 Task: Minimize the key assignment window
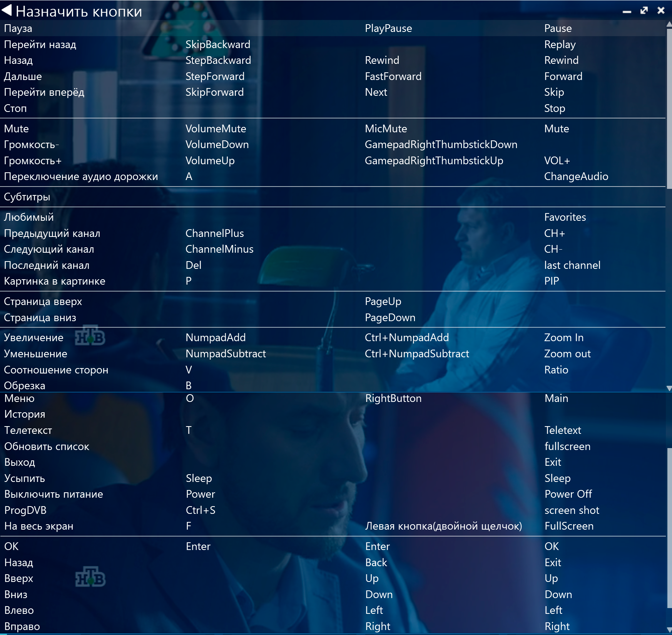click(627, 11)
